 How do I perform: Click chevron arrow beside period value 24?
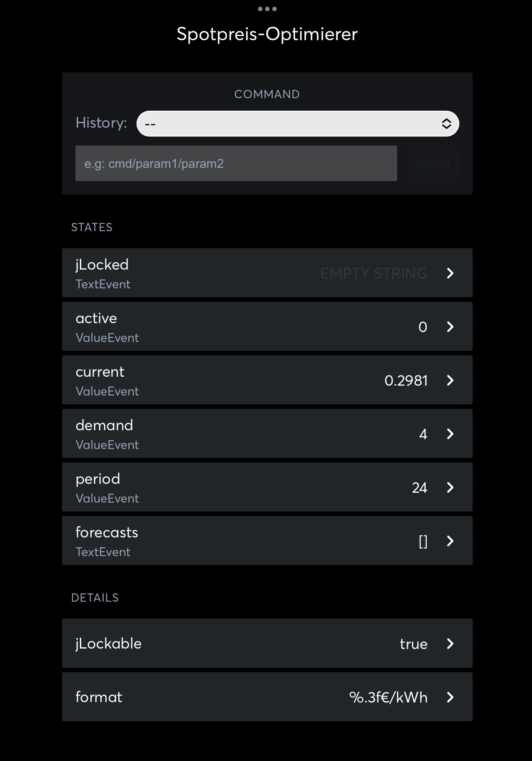[x=450, y=487]
